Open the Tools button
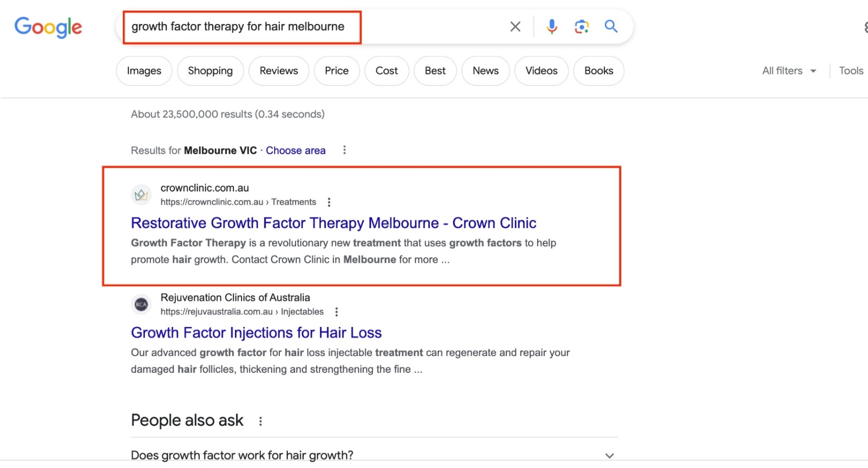The height and width of the screenshot is (468, 868). tap(851, 71)
